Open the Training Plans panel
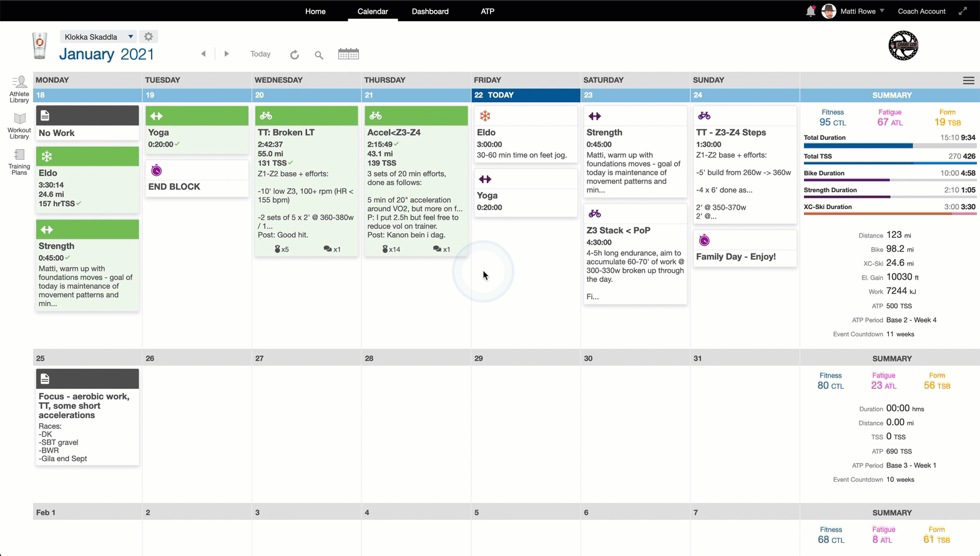The width and height of the screenshot is (980, 556). click(x=19, y=162)
